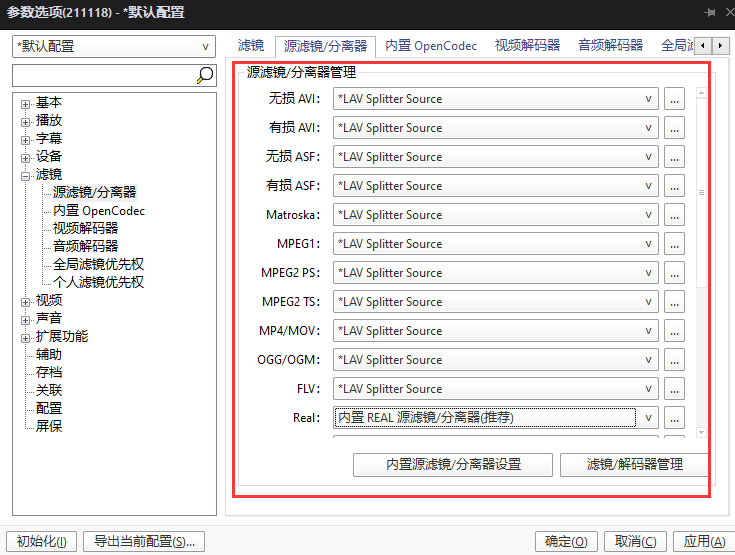Viewport: 735px width, 555px height.
Task: Select 存档 in the tree
Action: coord(49,372)
